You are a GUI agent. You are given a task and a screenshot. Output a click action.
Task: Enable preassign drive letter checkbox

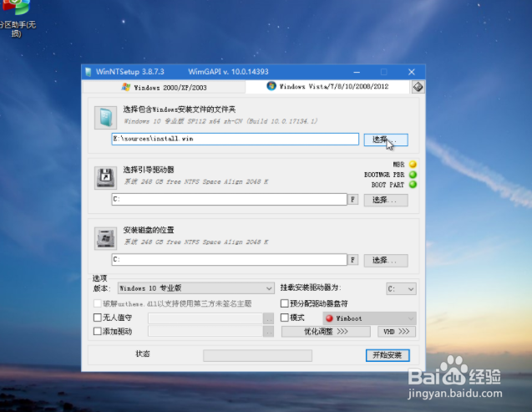point(285,303)
